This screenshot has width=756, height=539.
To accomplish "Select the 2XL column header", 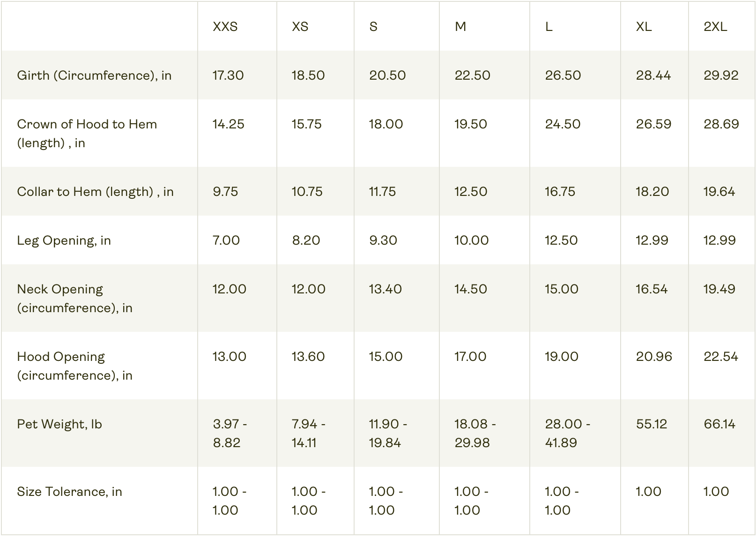I will click(x=715, y=27).
